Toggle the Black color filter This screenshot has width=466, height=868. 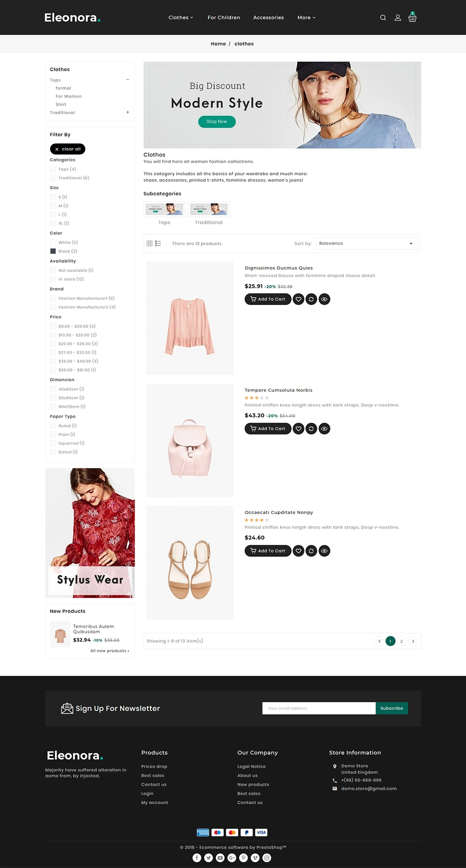click(53, 251)
